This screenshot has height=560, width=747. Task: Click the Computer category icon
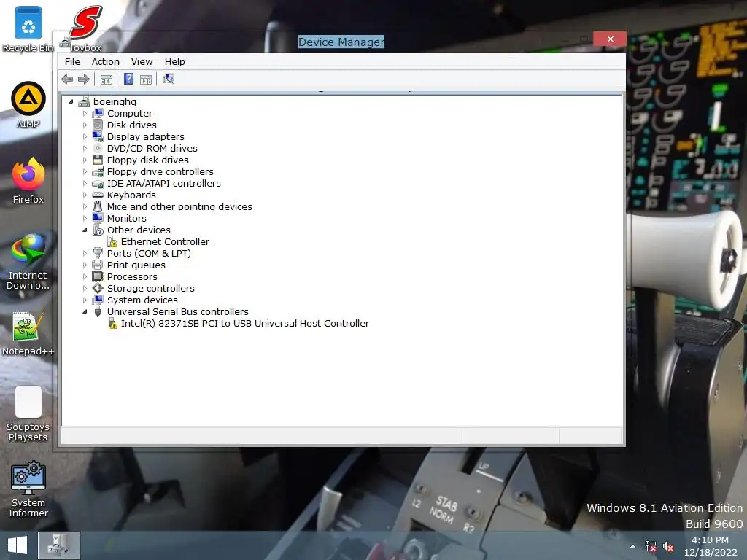click(98, 113)
